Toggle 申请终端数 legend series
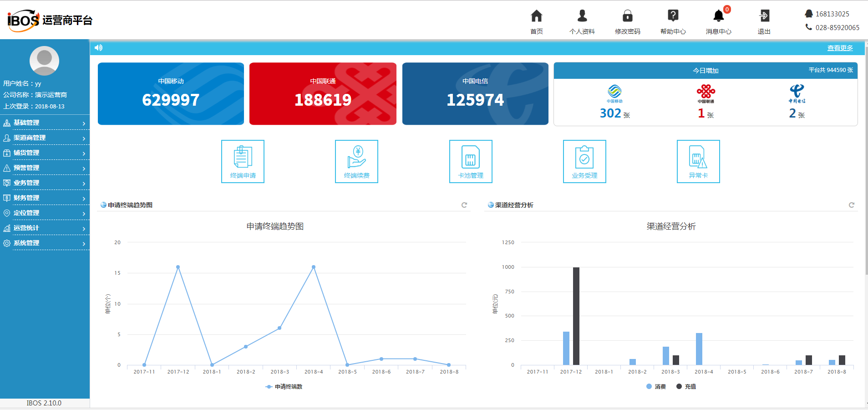This screenshot has height=410, width=868. point(284,387)
